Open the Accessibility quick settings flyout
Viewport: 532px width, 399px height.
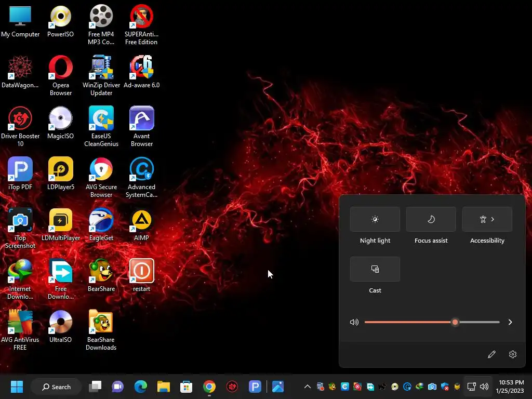click(x=487, y=219)
